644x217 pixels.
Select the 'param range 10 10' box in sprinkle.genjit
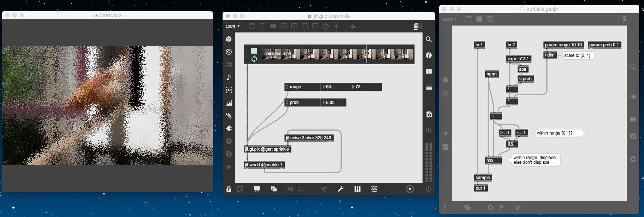(x=563, y=45)
